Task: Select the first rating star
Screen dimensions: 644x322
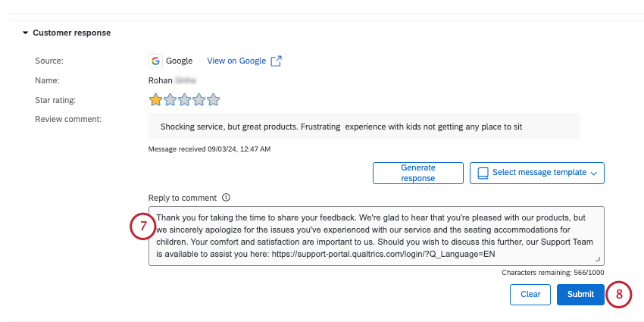Action: pos(155,99)
